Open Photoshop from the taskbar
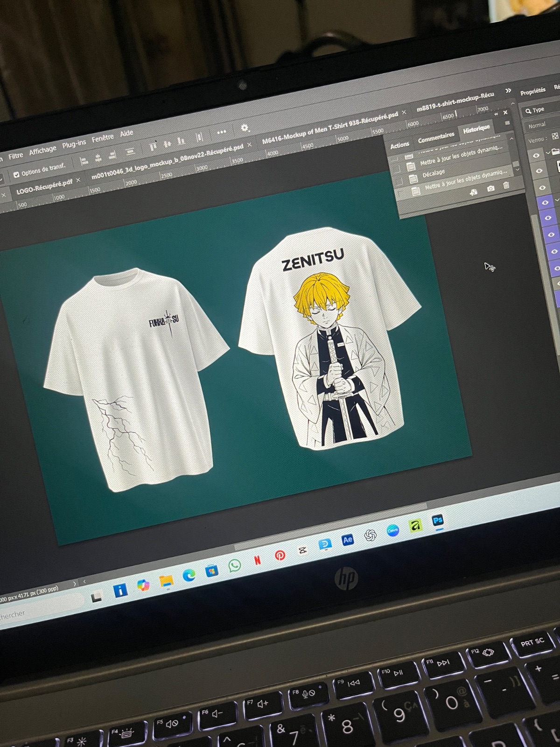The height and width of the screenshot is (747, 560). click(x=437, y=521)
